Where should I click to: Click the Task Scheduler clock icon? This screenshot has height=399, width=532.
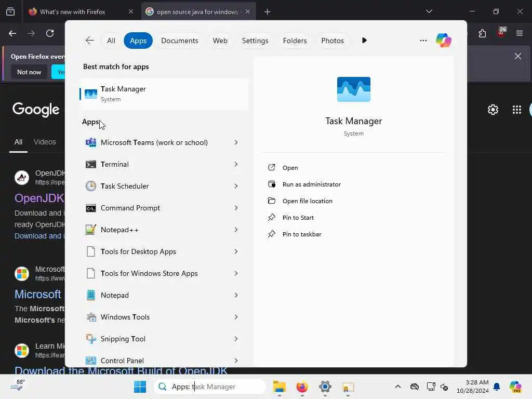click(x=90, y=186)
